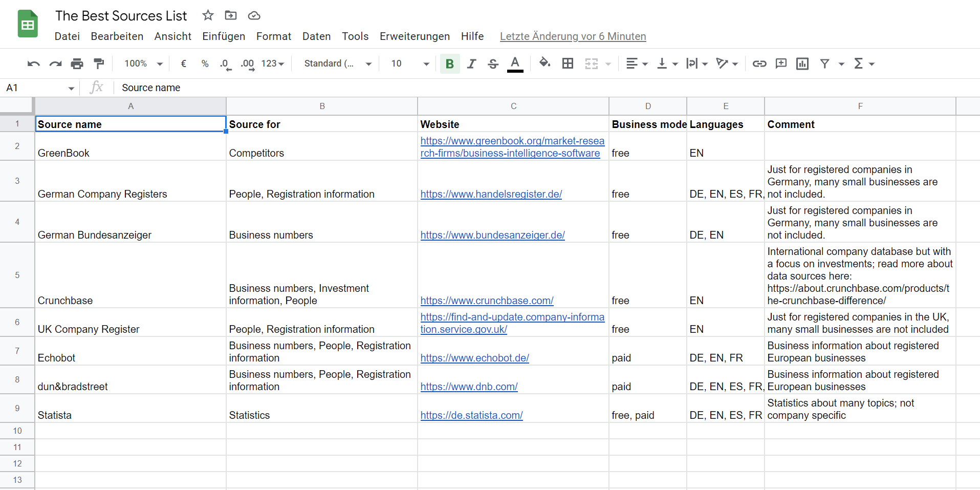Open the dnb.com link
The width and height of the screenshot is (980, 490).
469,387
